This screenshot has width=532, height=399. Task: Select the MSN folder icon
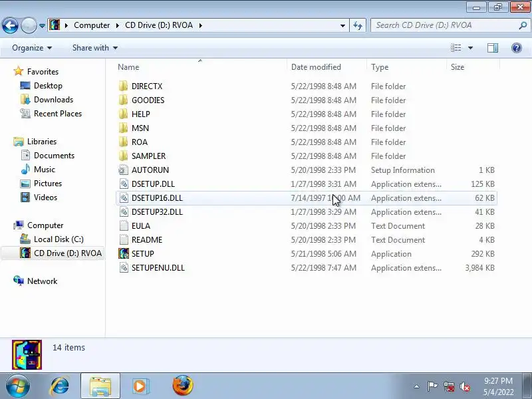pos(124,128)
